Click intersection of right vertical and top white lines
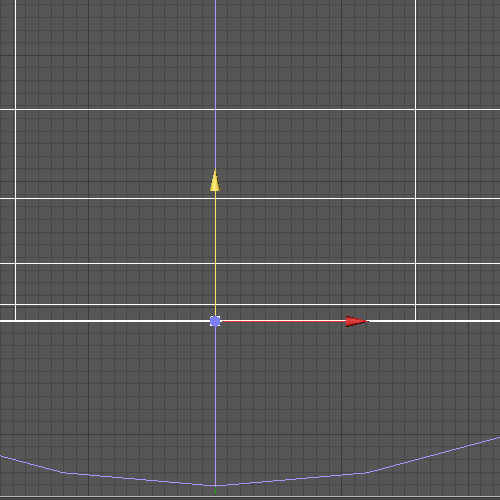This screenshot has width=500, height=500. tap(415, 109)
